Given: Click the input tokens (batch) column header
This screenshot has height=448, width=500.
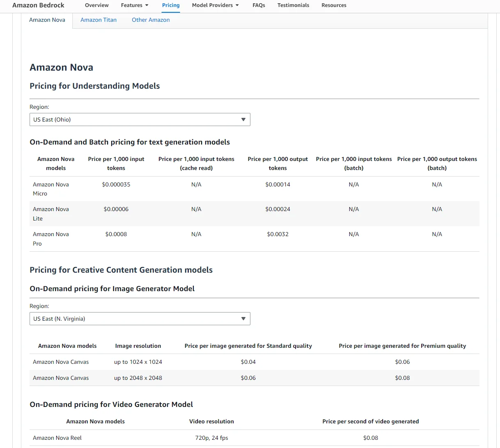Looking at the screenshot, I should 354,163.
